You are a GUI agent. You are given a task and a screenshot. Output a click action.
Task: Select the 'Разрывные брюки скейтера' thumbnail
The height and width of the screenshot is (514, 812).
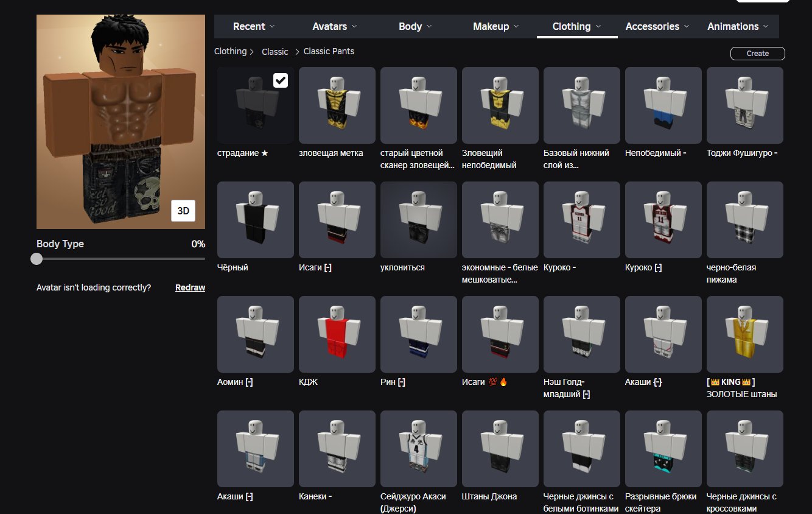tap(663, 449)
